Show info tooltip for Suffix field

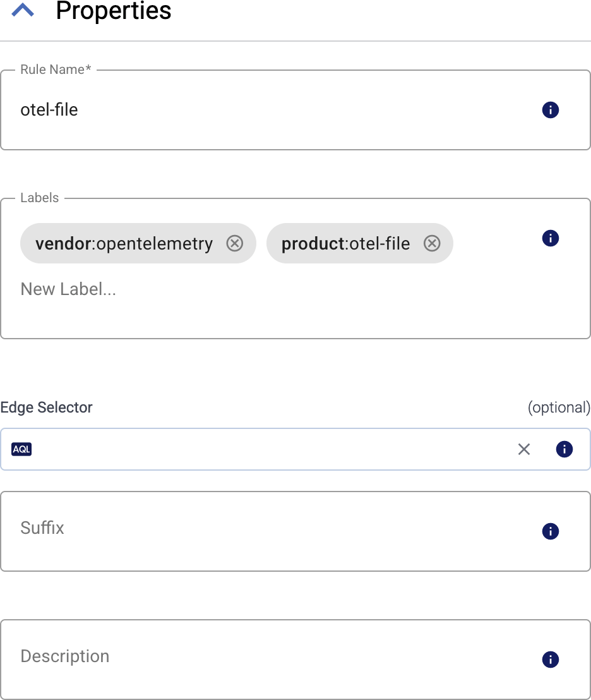[x=550, y=531]
